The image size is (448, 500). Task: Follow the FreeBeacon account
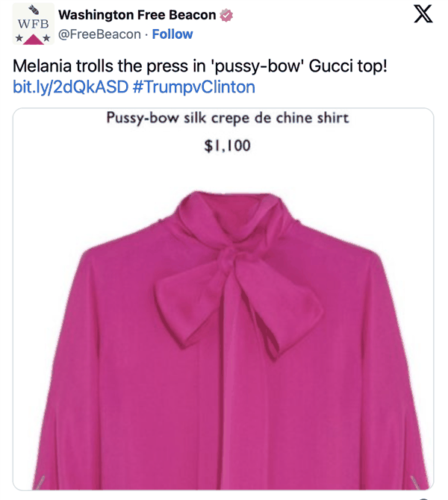tap(172, 34)
